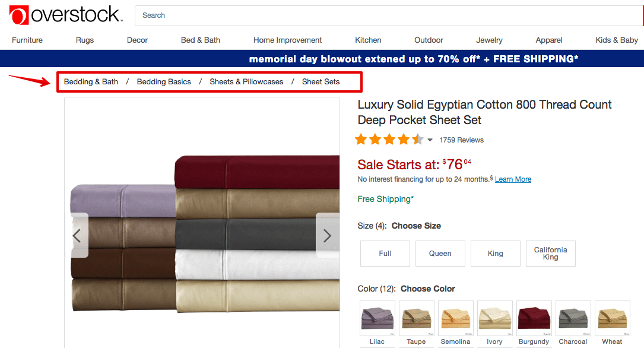Select the Queen size option
644x348 pixels.
[440, 254]
